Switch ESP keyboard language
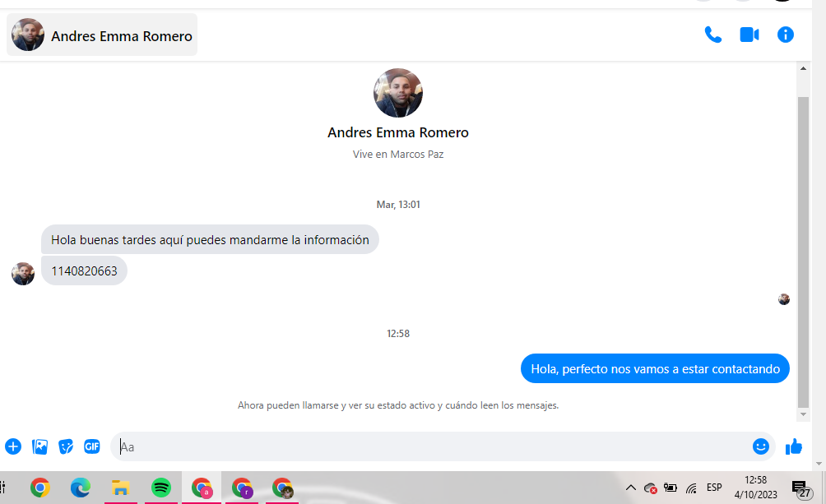 point(714,488)
